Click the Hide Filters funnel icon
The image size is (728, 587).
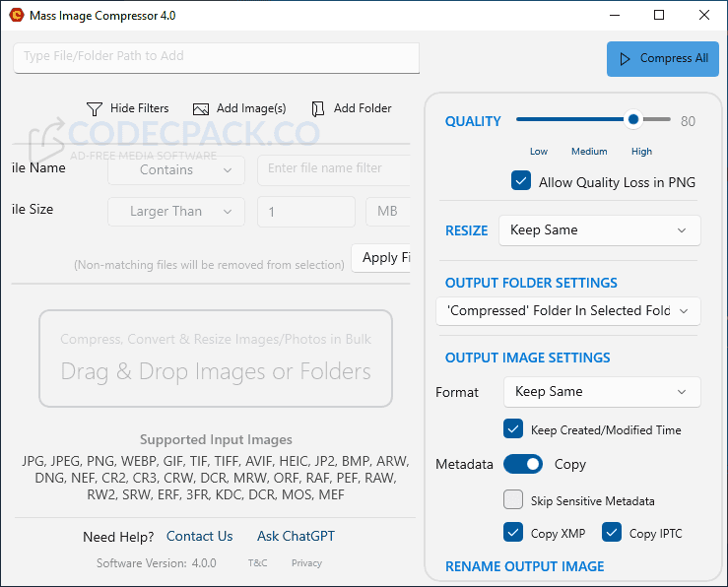(95, 108)
